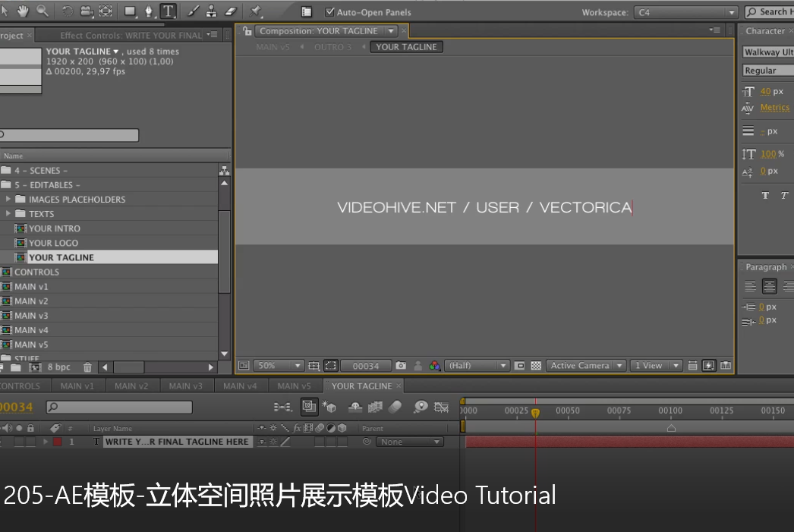Close the YOUR TAGLINE timeline tab
This screenshot has width=794, height=532.
pos(399,386)
